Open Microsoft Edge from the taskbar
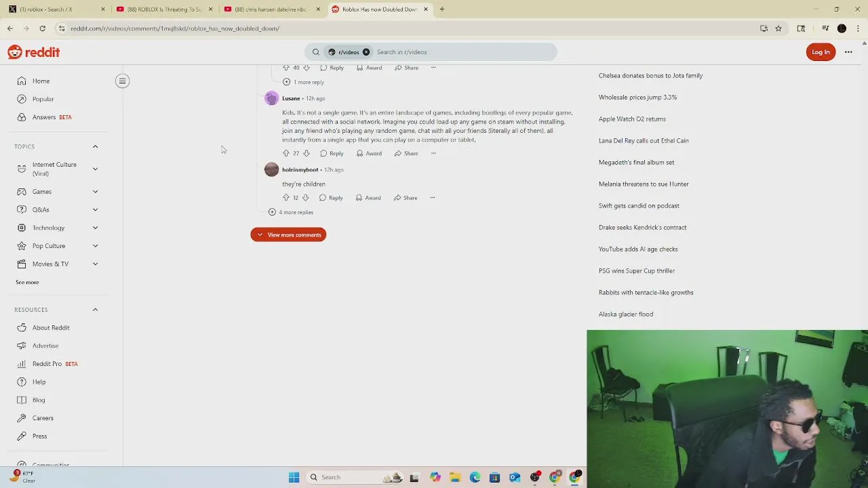 tap(475, 477)
